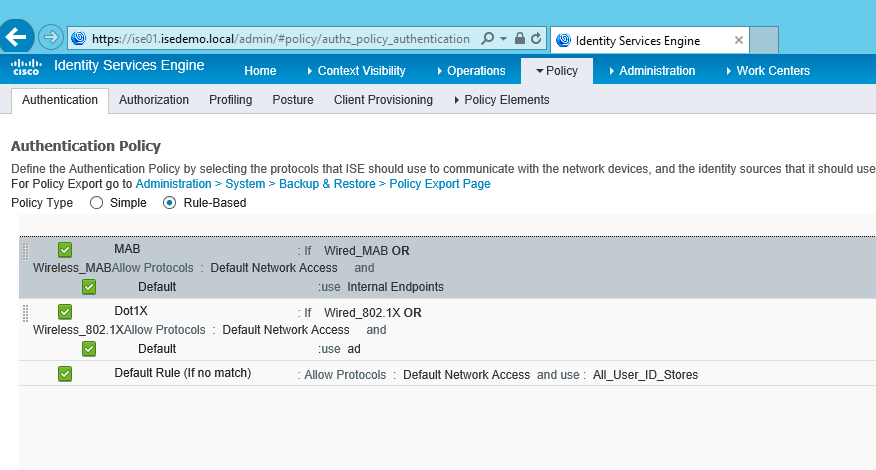Expand the Context Visibility menu
This screenshot has height=470, width=876.
tap(356, 71)
